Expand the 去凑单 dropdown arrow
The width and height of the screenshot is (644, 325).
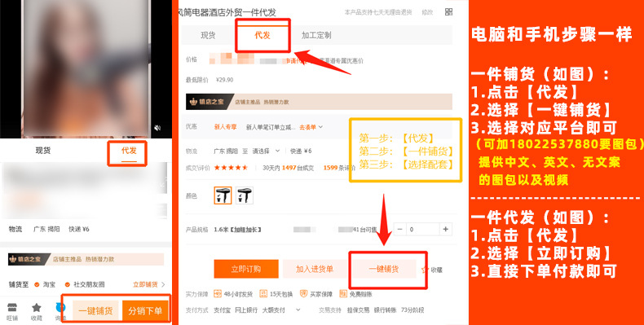[x=320, y=127]
